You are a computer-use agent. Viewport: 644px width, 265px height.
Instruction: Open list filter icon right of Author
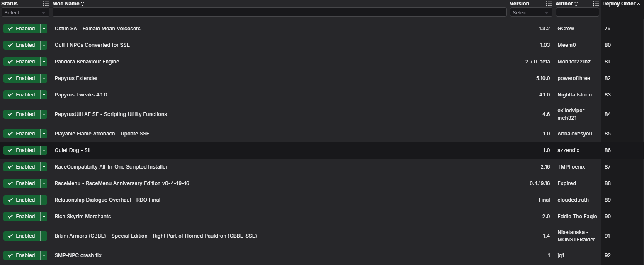[x=596, y=4]
